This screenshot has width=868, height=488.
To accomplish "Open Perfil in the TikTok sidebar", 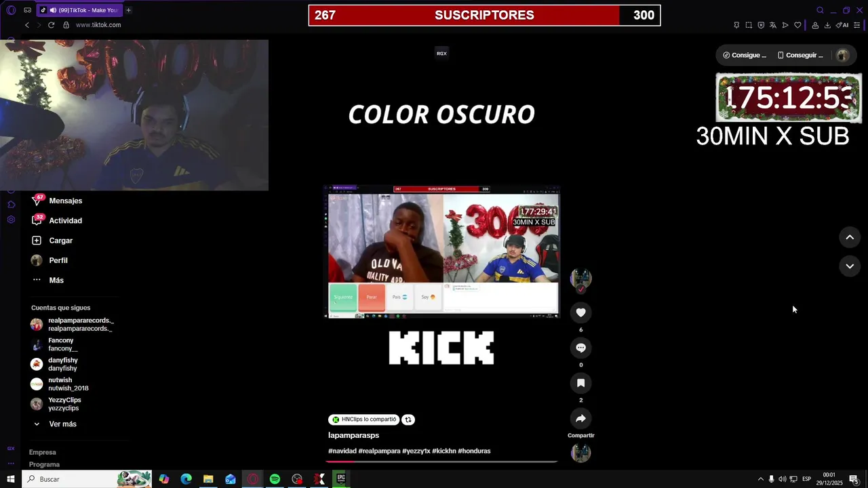I will click(x=58, y=260).
